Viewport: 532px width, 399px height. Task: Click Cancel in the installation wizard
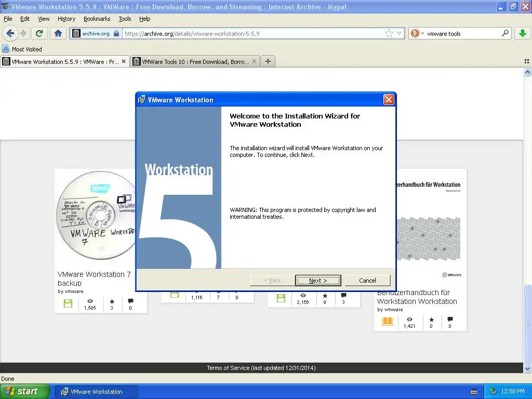[367, 281]
